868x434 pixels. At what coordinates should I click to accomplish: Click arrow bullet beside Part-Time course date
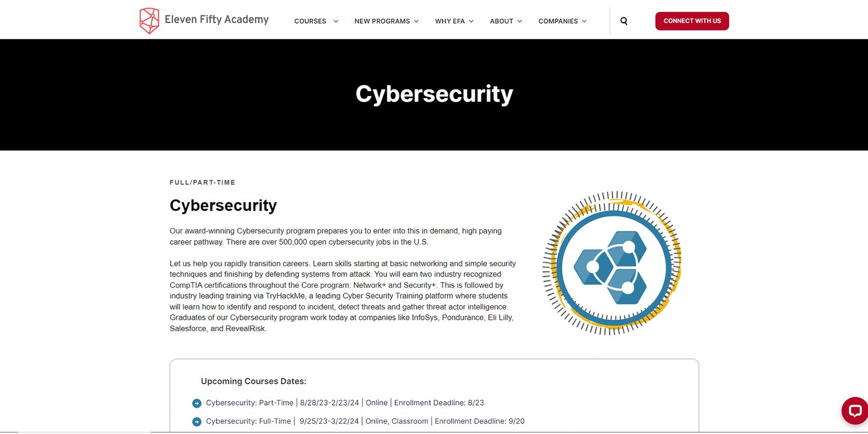pos(197,404)
